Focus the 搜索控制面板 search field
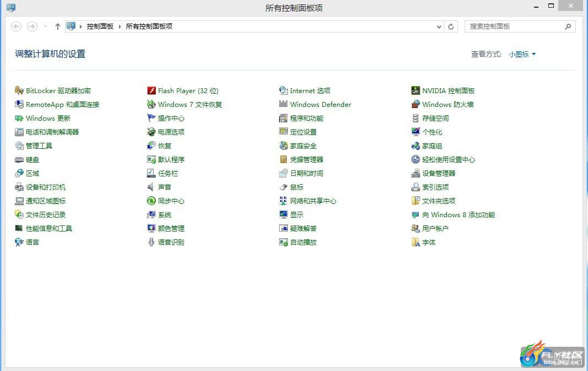Screen dimensions: 588x371 click(x=520, y=26)
